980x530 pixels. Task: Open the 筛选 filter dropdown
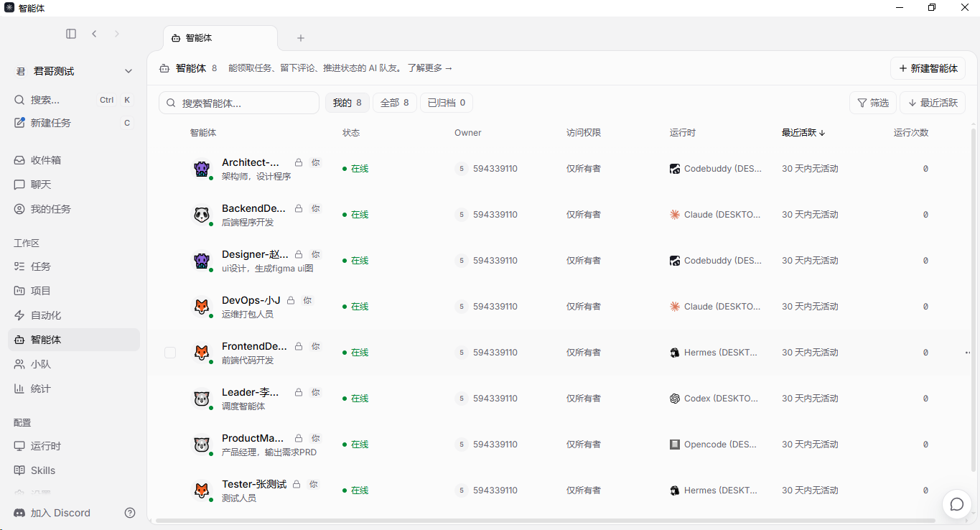point(873,103)
